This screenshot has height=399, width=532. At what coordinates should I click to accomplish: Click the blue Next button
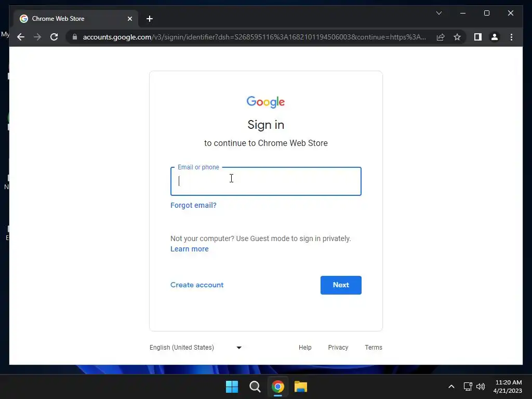pyautogui.click(x=341, y=285)
